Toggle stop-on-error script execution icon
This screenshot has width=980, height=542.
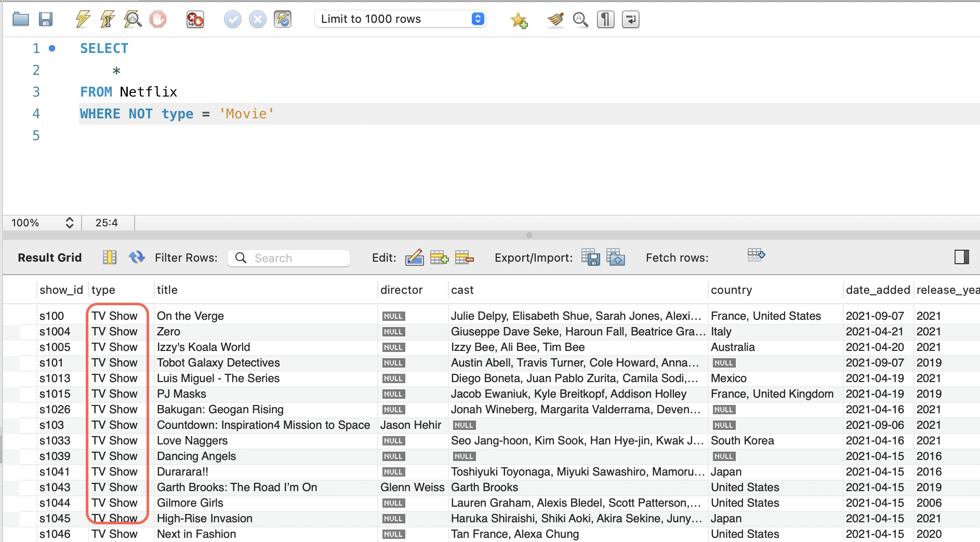(x=195, y=19)
